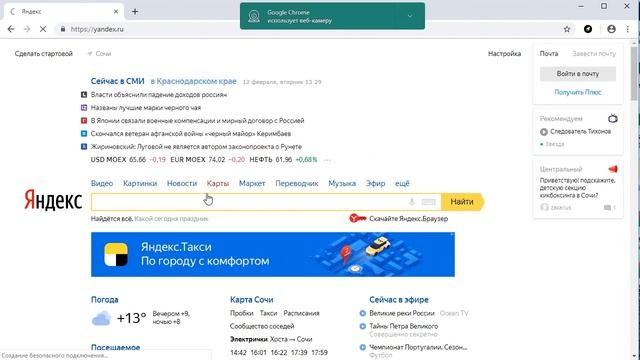Click the browser address bar URL
The height and width of the screenshot is (360, 640).
coord(97,29)
